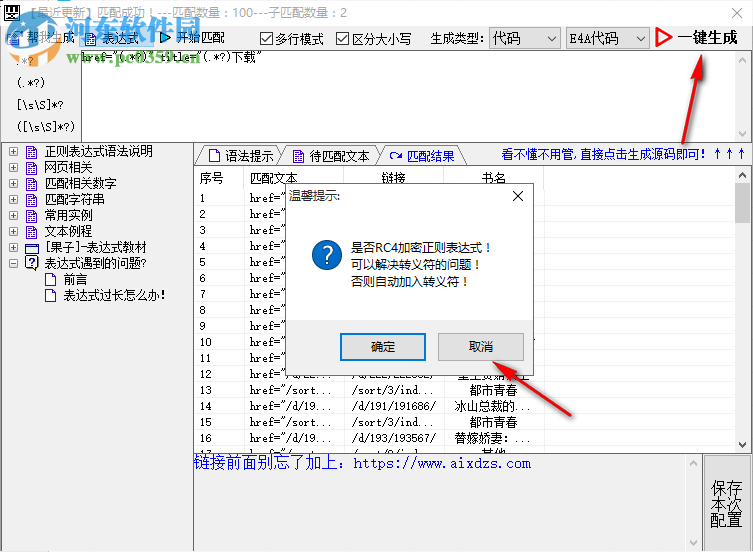The height and width of the screenshot is (552, 753).
Task: Click the 表达式 document icon in toolbar
Action: point(91,38)
